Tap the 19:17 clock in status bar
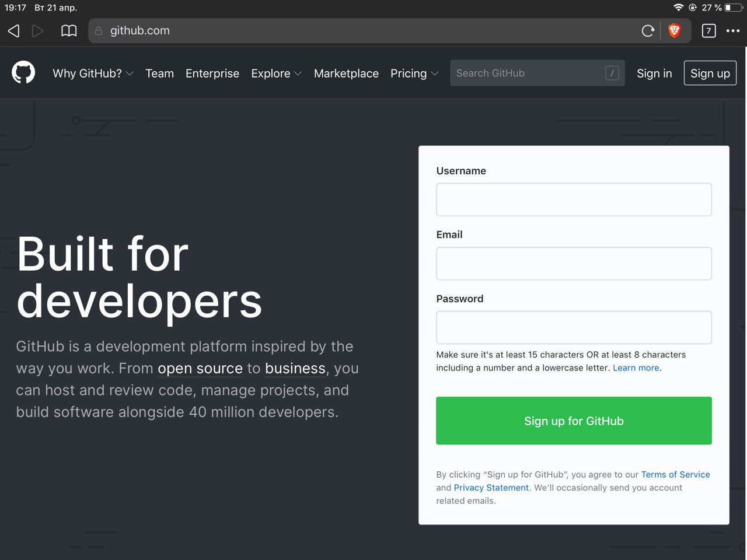This screenshot has width=747, height=560. pyautogui.click(x=15, y=8)
